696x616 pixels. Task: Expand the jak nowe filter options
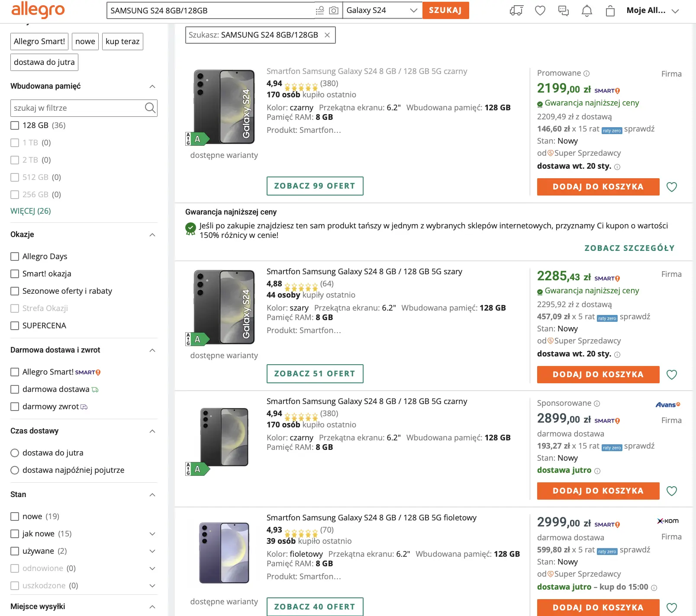[x=152, y=534]
